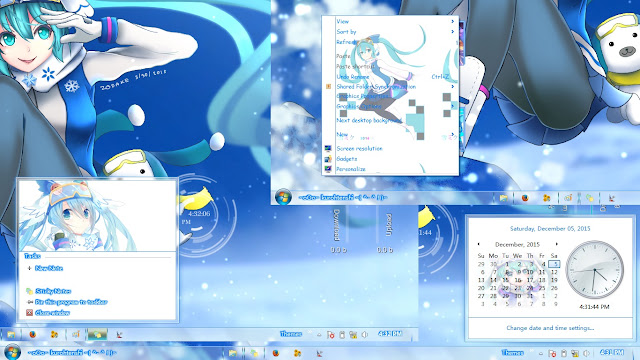Image resolution: width=640 pixels, height=360 pixels.
Task: Click Pin this program to taskbar
Action: [71, 302]
